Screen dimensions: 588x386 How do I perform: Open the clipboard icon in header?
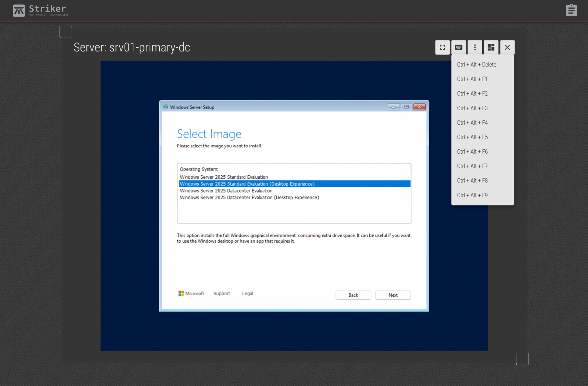[x=571, y=10]
